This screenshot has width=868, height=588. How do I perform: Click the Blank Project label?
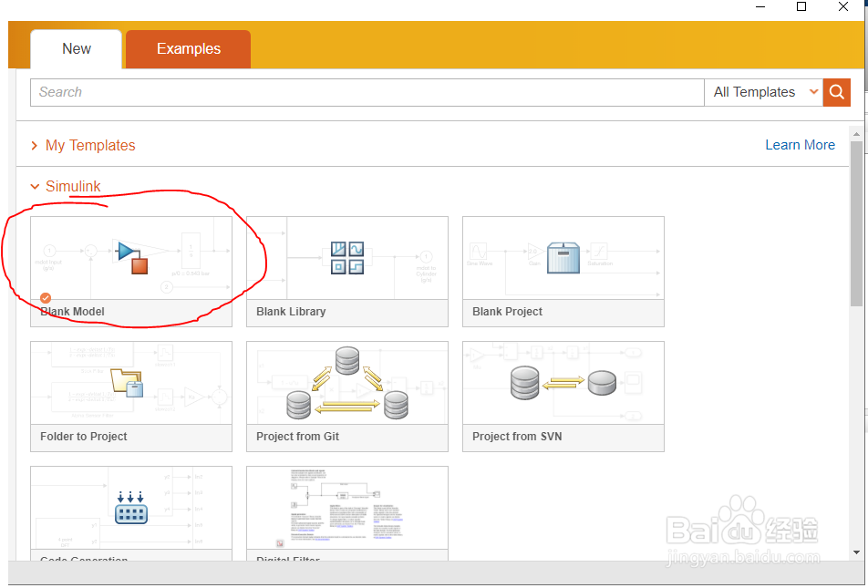(507, 312)
